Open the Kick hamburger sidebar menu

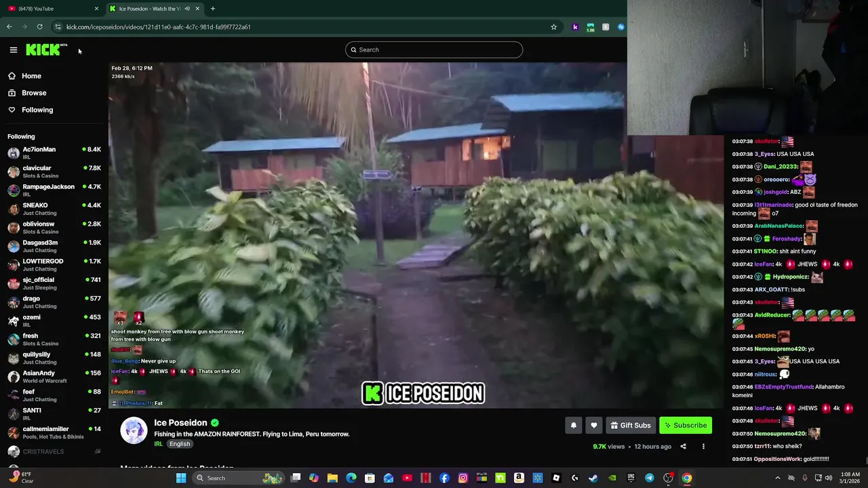[x=13, y=49]
